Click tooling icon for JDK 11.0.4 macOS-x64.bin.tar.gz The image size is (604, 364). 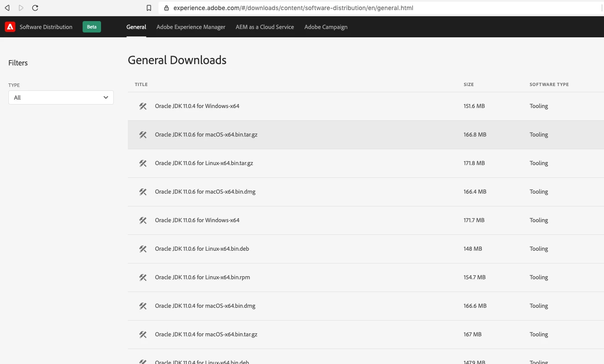point(143,335)
